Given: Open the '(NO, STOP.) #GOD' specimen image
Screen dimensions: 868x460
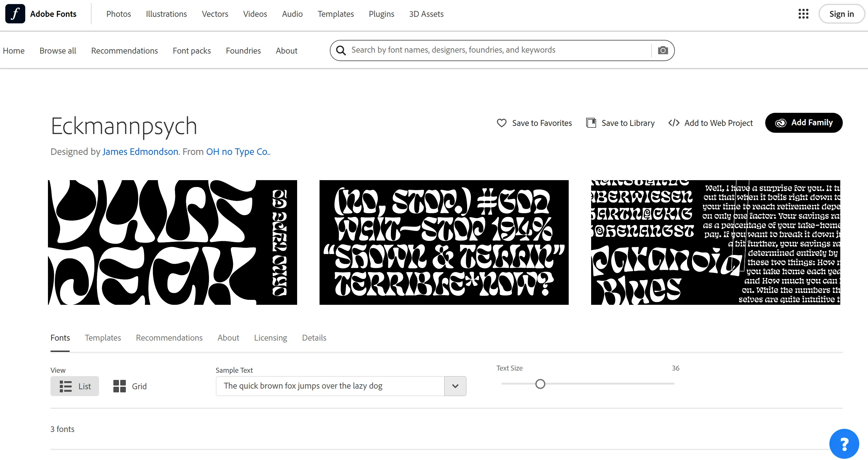Looking at the screenshot, I should [444, 242].
